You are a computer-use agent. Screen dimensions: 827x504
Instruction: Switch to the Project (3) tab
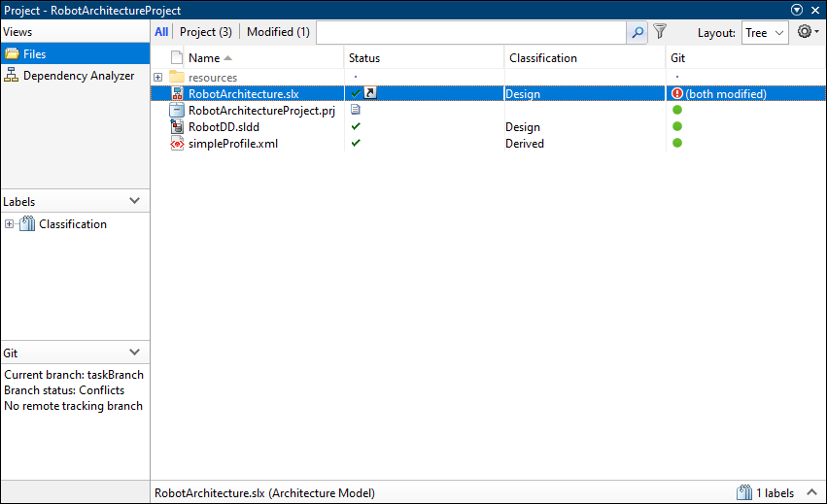pos(206,32)
